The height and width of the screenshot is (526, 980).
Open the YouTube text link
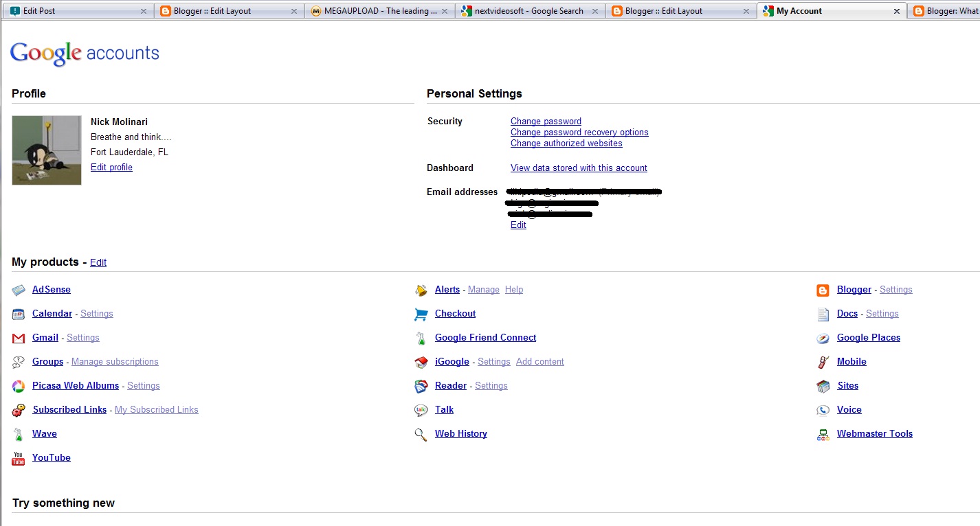(52, 458)
